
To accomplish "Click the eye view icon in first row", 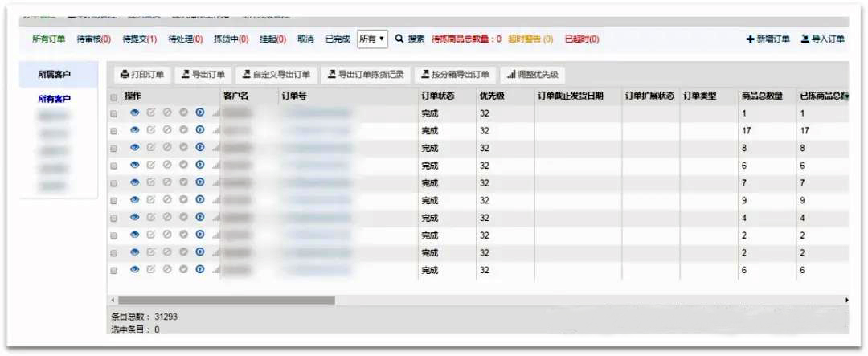I will pyautogui.click(x=135, y=113).
